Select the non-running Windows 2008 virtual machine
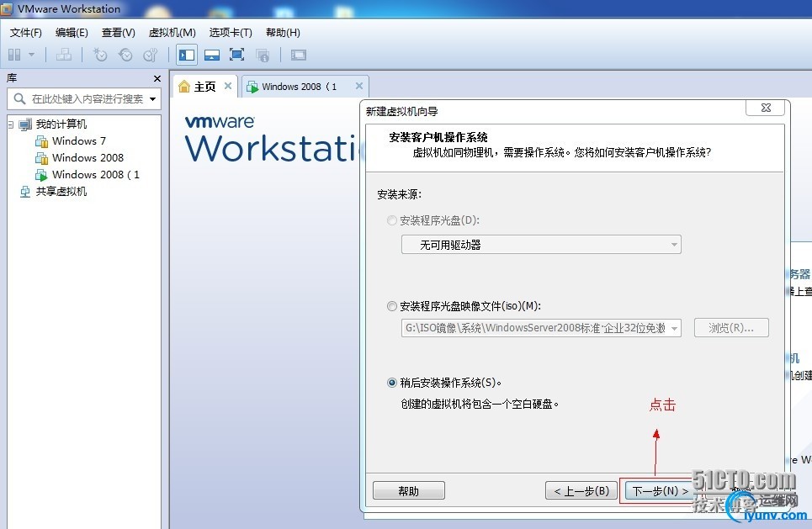This screenshot has height=529, width=812. click(x=88, y=157)
